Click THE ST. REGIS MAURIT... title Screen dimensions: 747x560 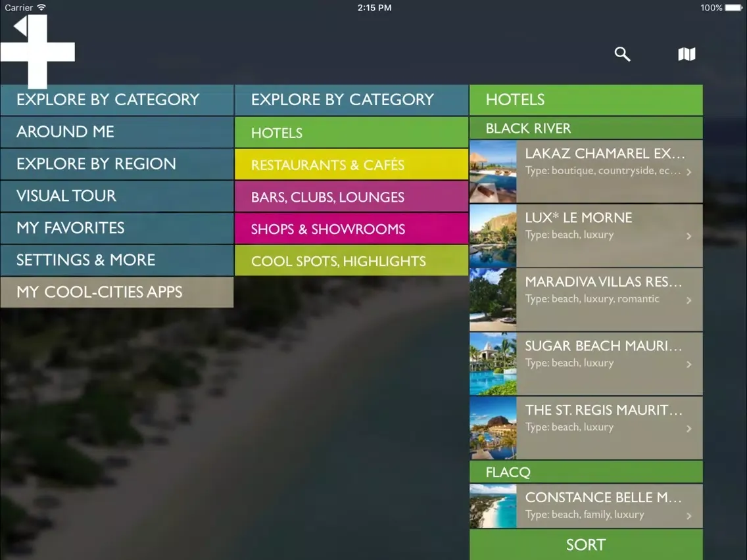(x=604, y=410)
